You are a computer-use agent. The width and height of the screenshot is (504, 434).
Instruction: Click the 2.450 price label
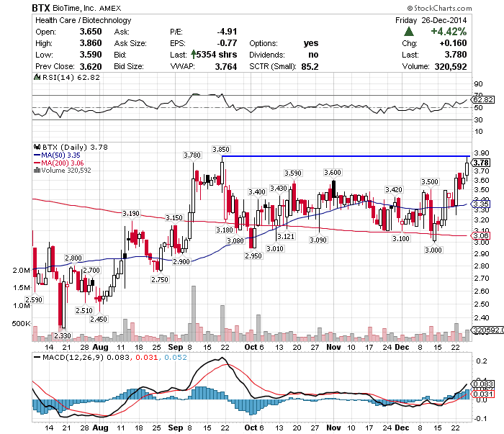(x=99, y=319)
